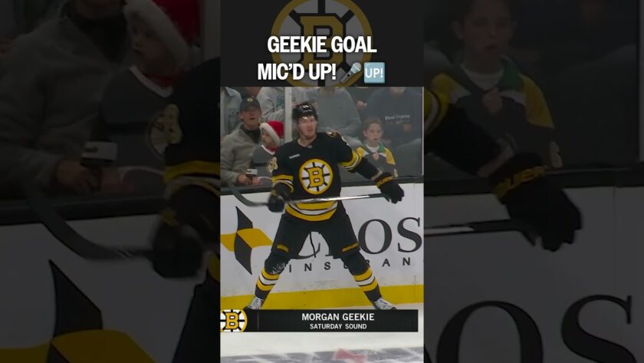Click the INSURANCE text on the boards

tap(349, 265)
